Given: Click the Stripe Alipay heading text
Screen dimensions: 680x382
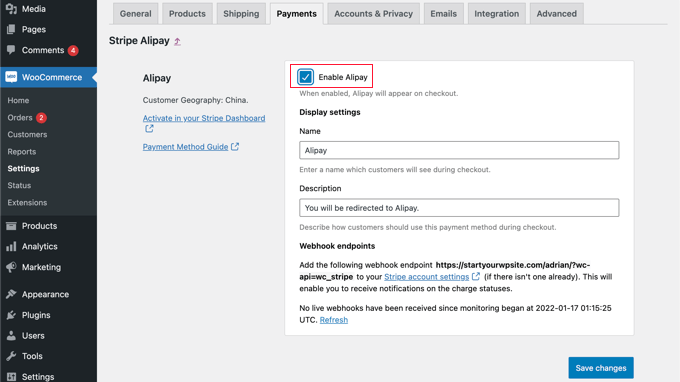Looking at the screenshot, I should pyautogui.click(x=139, y=41).
